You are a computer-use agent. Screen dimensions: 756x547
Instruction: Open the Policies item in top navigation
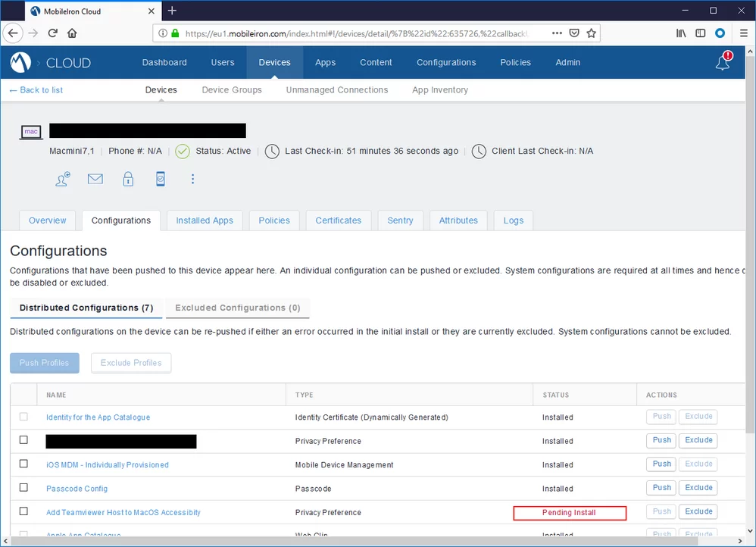pyautogui.click(x=515, y=62)
